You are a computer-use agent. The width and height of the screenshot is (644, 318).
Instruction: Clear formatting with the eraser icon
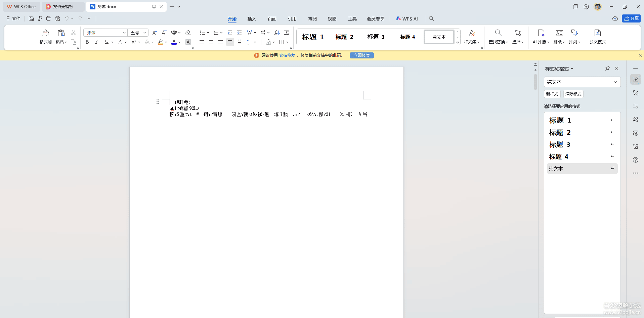click(x=188, y=32)
